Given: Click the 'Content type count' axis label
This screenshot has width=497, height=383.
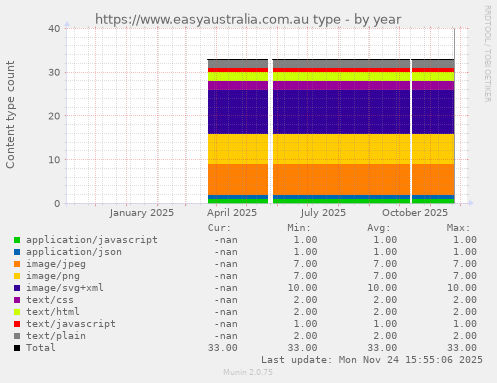Looking at the screenshot, I should [x=10, y=115].
